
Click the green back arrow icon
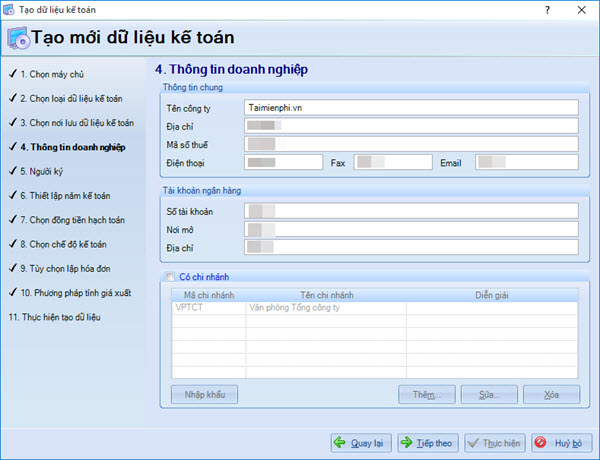[x=340, y=442]
